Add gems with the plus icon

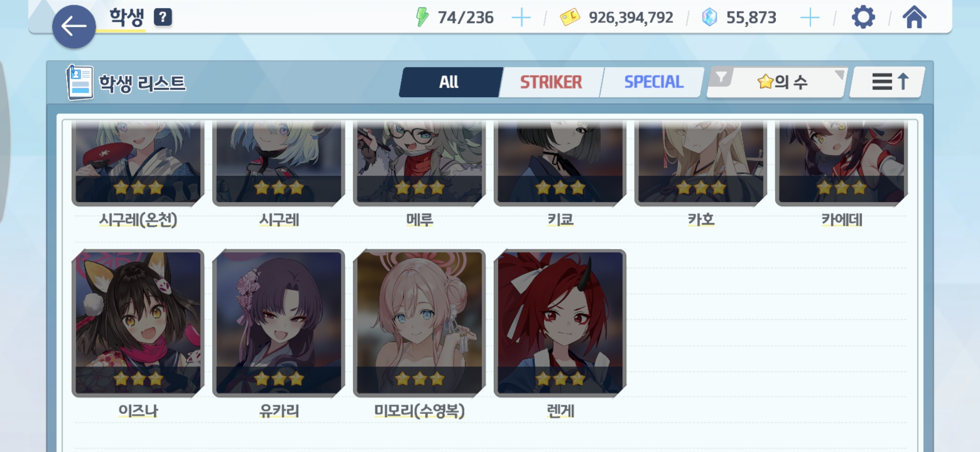click(x=810, y=18)
